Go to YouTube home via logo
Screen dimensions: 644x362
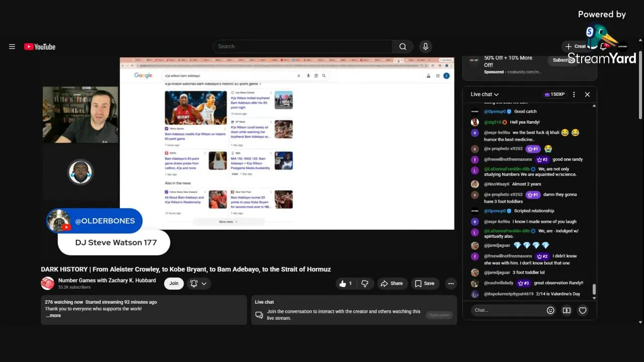pyautogui.click(x=40, y=47)
